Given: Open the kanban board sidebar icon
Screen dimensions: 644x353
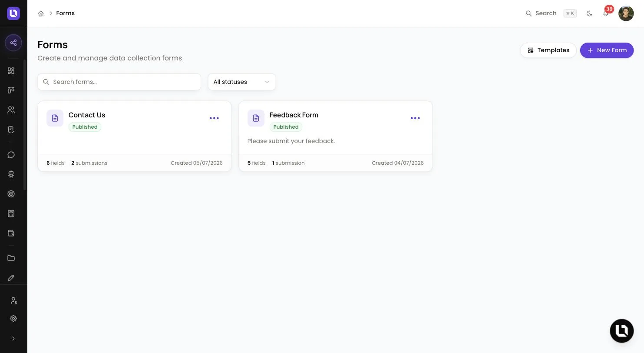Looking at the screenshot, I should (11, 90).
